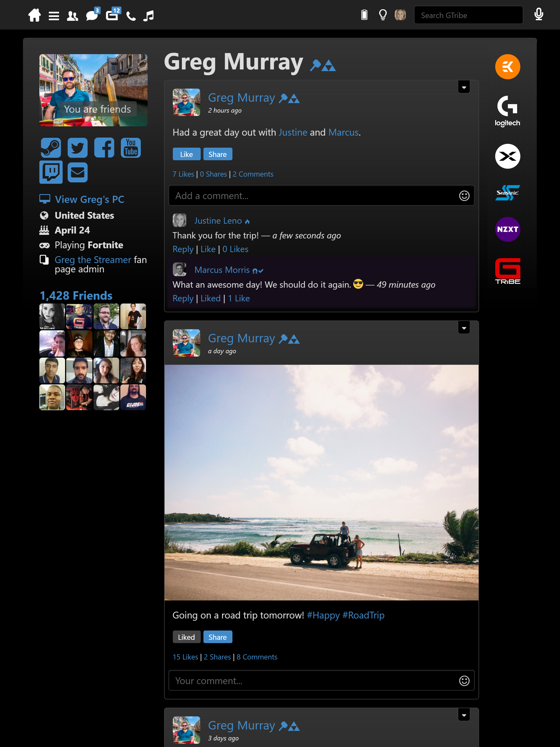560x747 pixels.
Task: Open friend thumbnail with GI JOE shirt
Action: coord(133,397)
